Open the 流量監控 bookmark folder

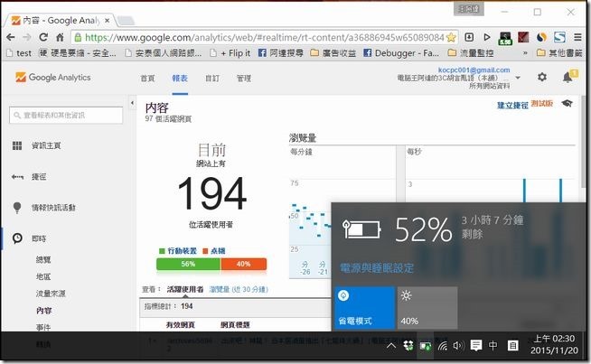click(471, 53)
